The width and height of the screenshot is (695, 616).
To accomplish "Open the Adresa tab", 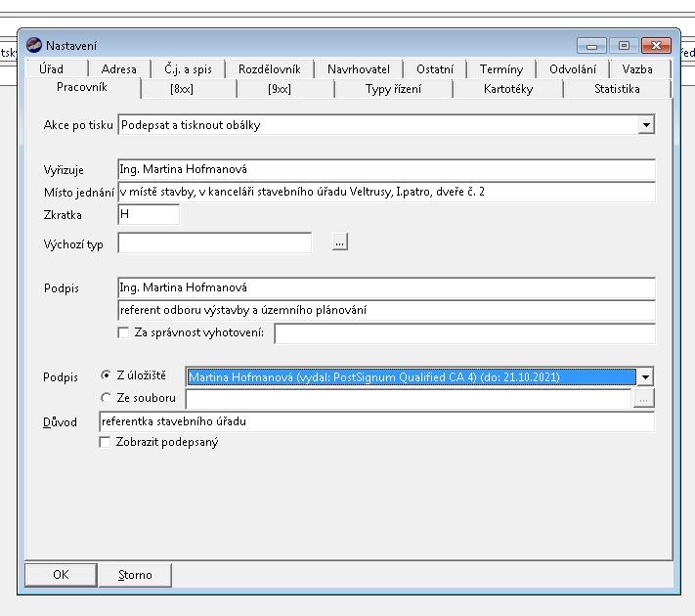I will point(119,69).
